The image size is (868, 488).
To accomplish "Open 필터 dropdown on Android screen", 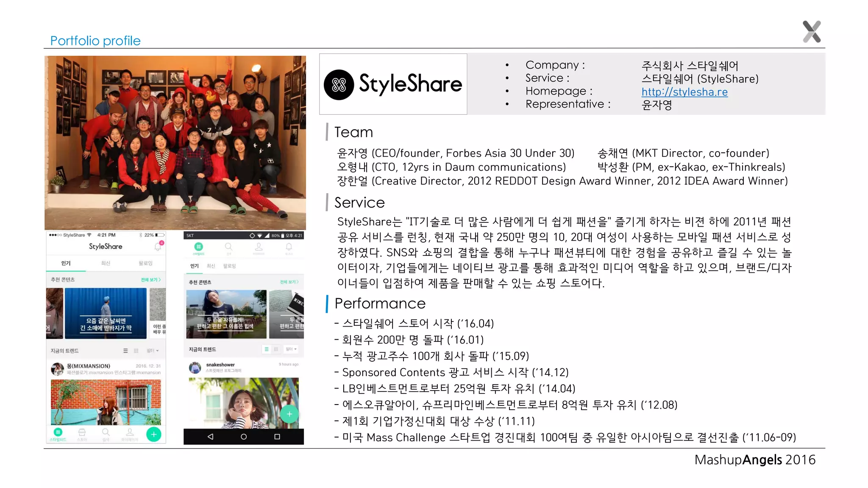I will pos(291,349).
